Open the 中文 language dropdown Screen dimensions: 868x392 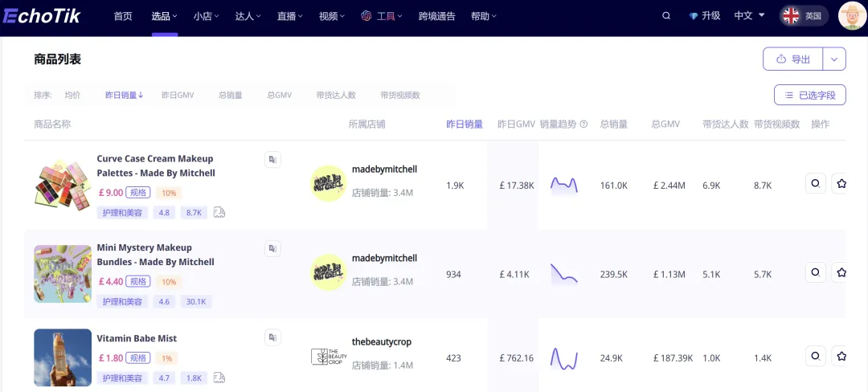[750, 16]
